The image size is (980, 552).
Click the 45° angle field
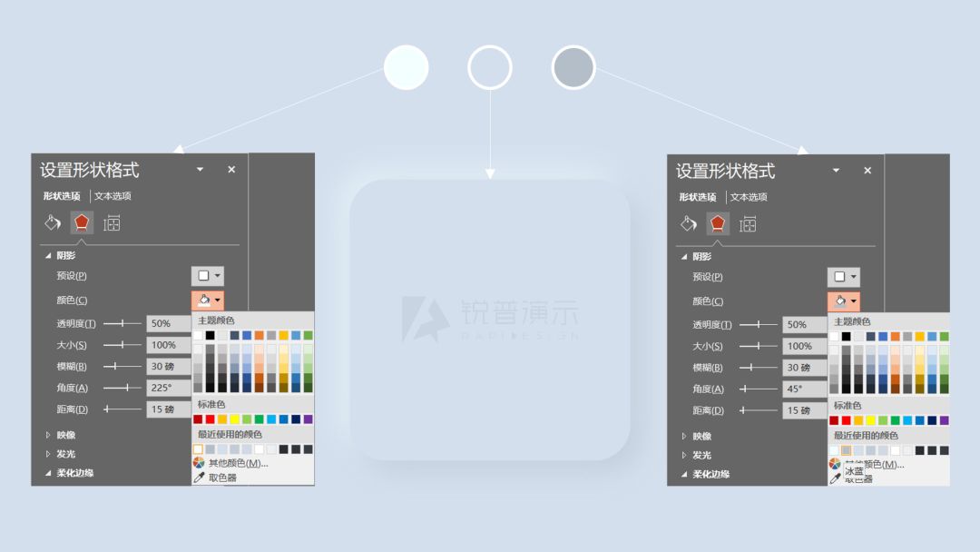point(804,389)
